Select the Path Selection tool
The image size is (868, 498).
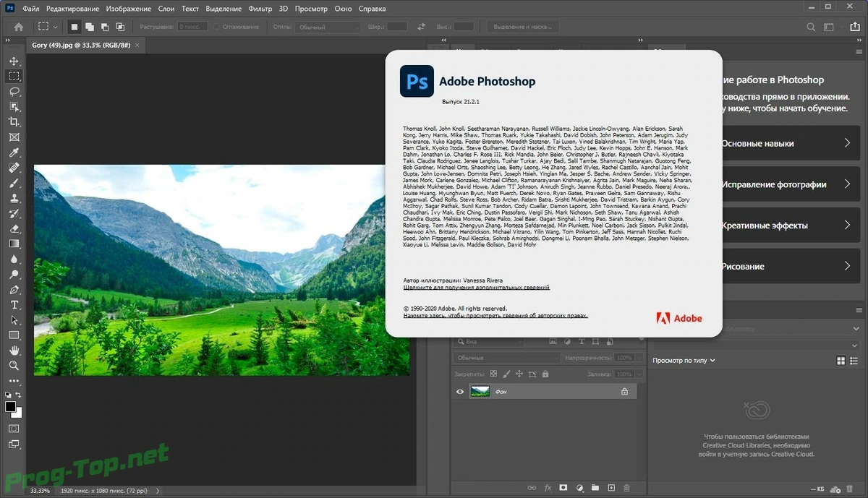(x=14, y=320)
